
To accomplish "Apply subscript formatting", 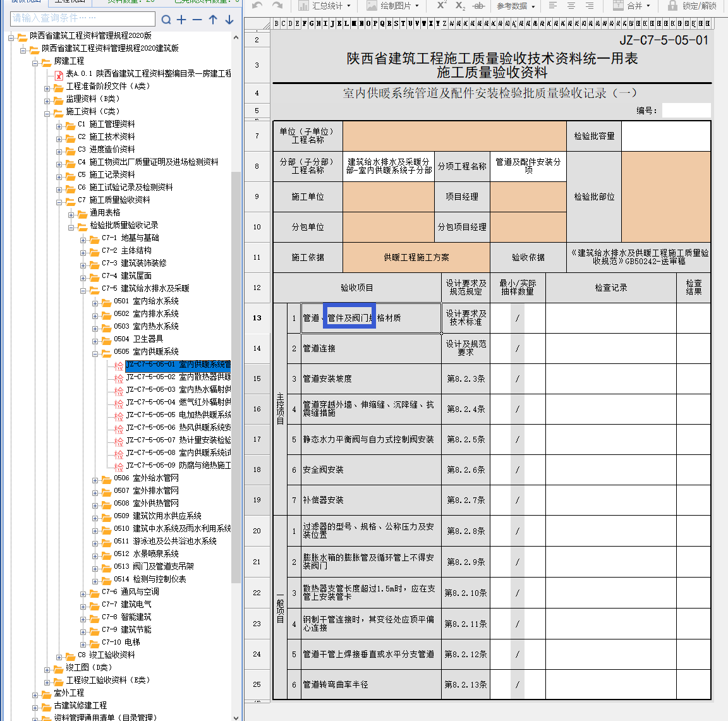I will point(460,6).
